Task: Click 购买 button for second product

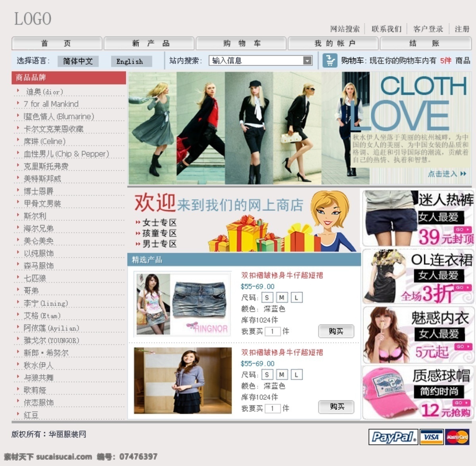Action: tap(336, 407)
